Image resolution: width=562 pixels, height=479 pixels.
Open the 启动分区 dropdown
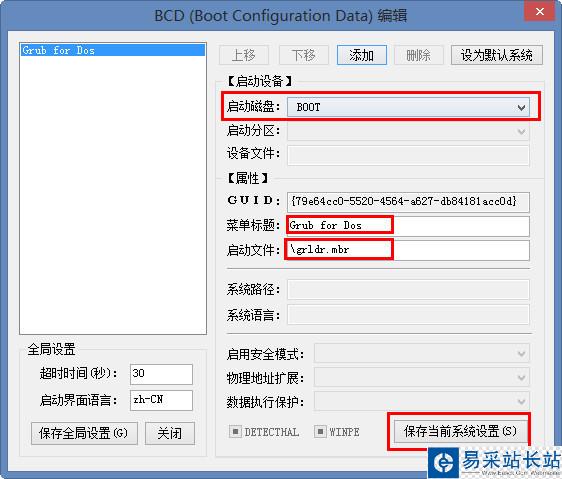408,131
